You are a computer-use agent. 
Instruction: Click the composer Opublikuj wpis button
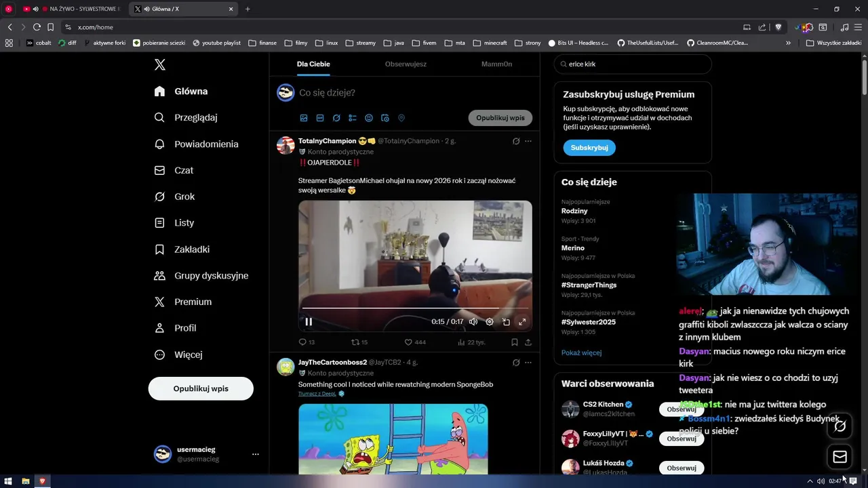coord(500,117)
